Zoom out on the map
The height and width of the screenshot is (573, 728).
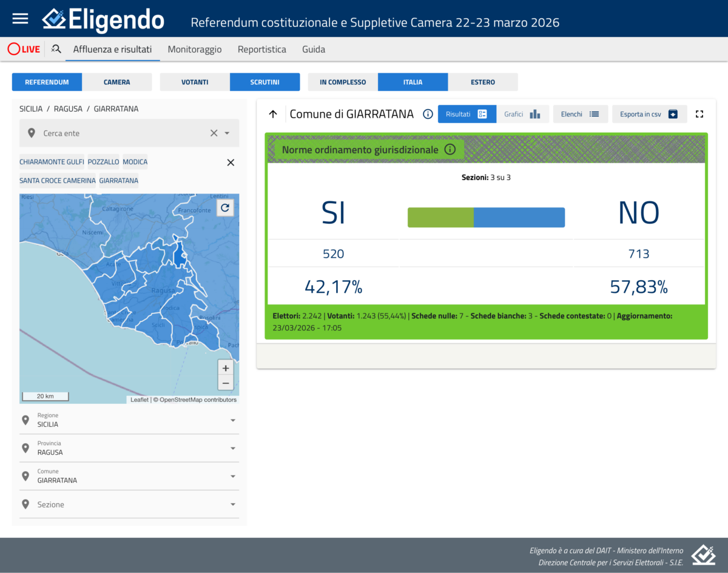[x=226, y=383]
